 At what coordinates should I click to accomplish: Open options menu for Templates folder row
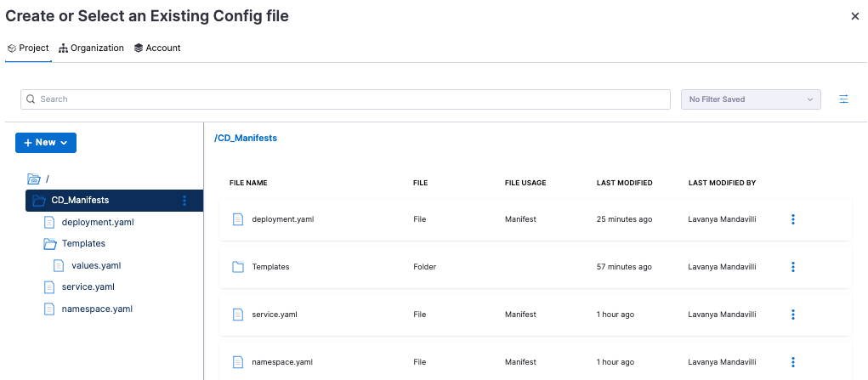click(x=792, y=267)
